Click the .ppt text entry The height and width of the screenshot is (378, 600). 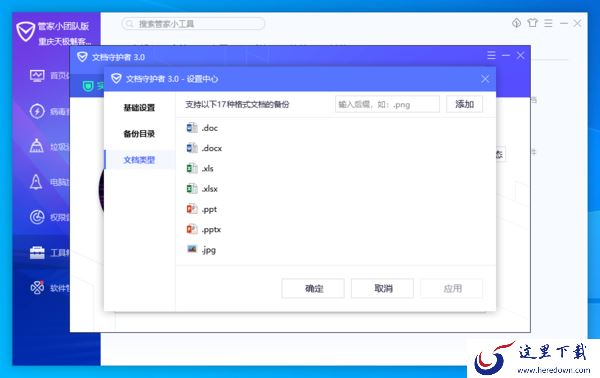tap(209, 210)
